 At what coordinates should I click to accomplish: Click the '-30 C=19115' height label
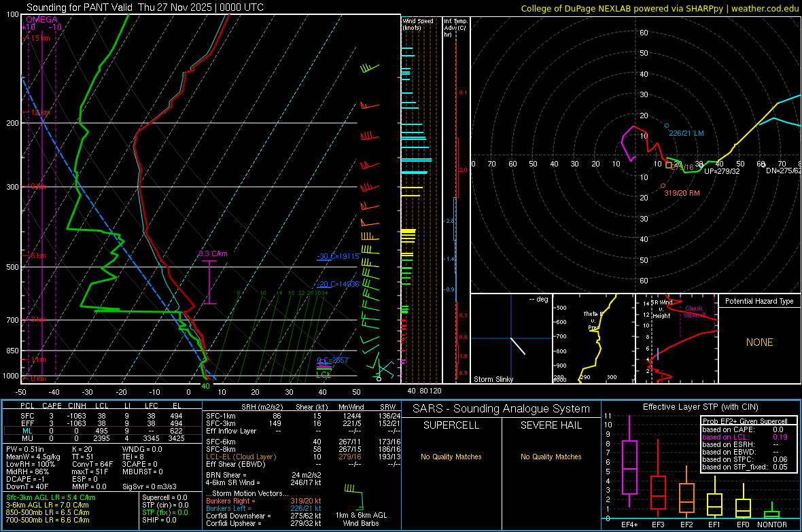338,256
